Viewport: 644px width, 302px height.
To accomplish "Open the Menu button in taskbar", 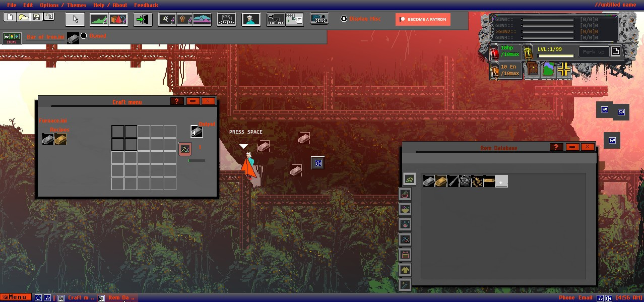I will pos(16,297).
